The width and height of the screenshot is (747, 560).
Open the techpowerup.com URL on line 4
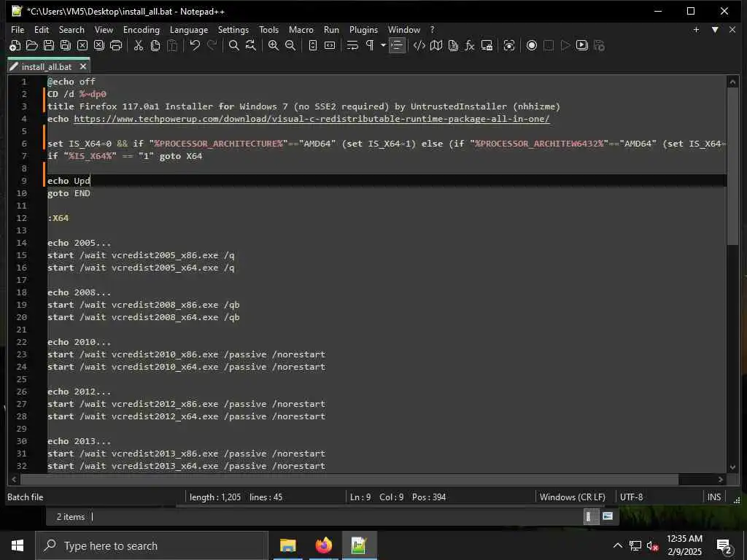tap(311, 119)
